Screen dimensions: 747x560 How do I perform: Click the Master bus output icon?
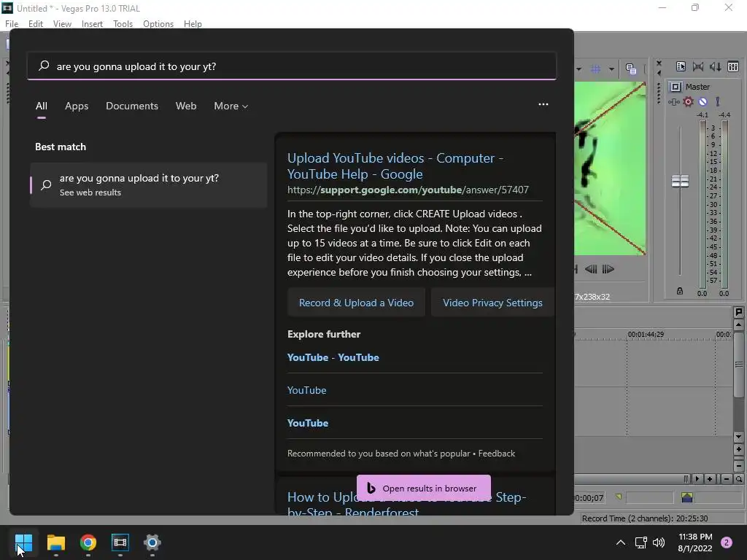click(x=676, y=87)
